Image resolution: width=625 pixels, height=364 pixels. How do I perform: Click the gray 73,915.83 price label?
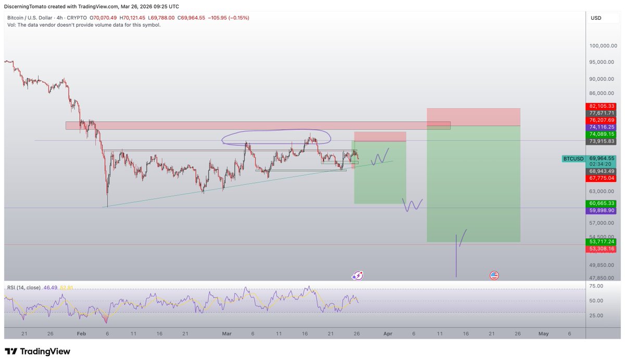point(602,141)
